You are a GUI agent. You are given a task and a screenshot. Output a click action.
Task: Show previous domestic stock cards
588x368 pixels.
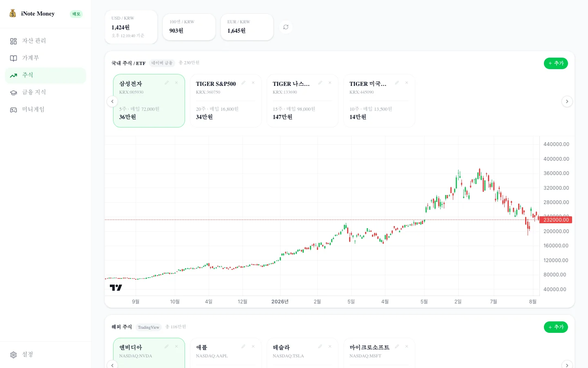tap(112, 101)
